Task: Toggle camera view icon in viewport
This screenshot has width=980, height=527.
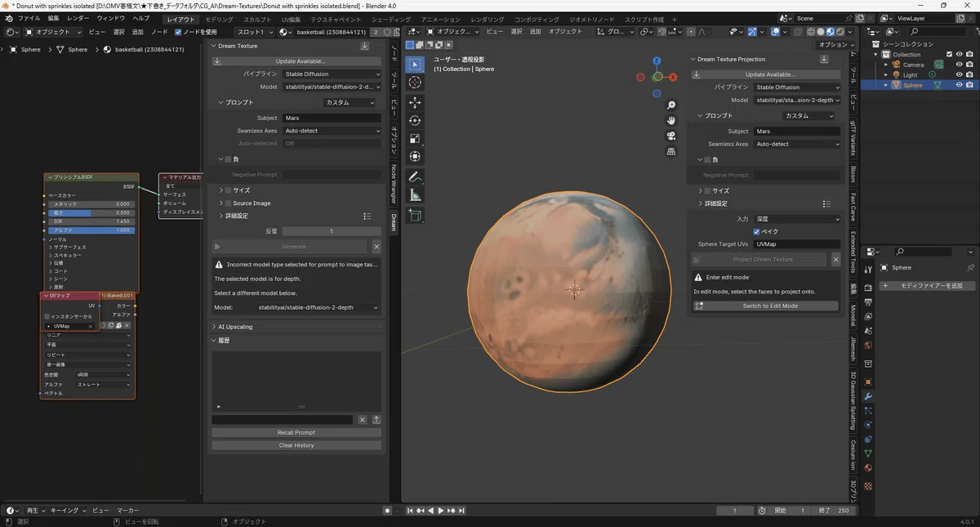Action: [x=671, y=136]
